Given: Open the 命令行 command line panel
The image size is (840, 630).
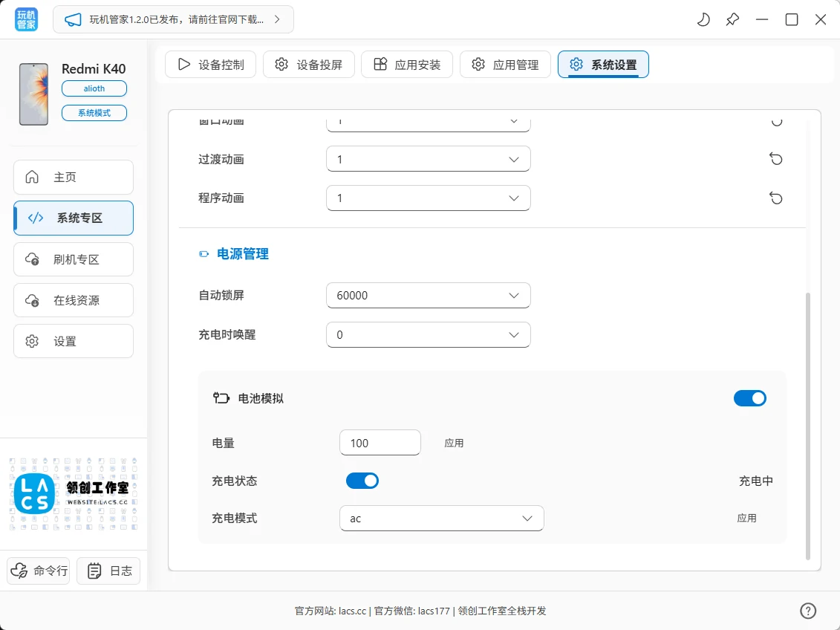Looking at the screenshot, I should (x=38, y=571).
